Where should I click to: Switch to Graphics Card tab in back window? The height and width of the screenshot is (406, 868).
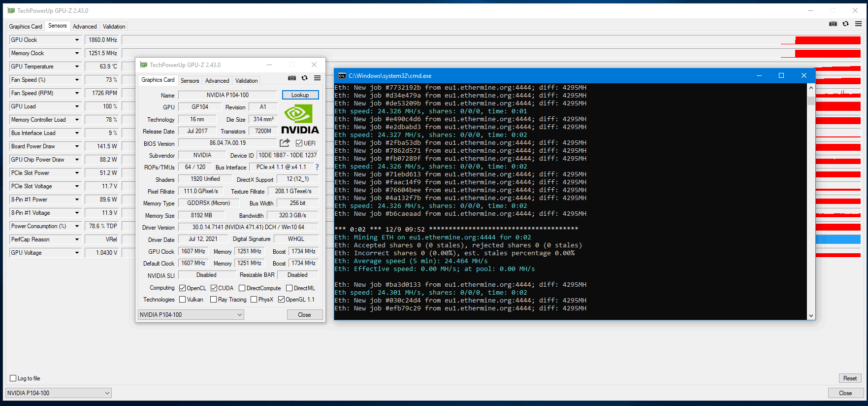click(x=26, y=27)
